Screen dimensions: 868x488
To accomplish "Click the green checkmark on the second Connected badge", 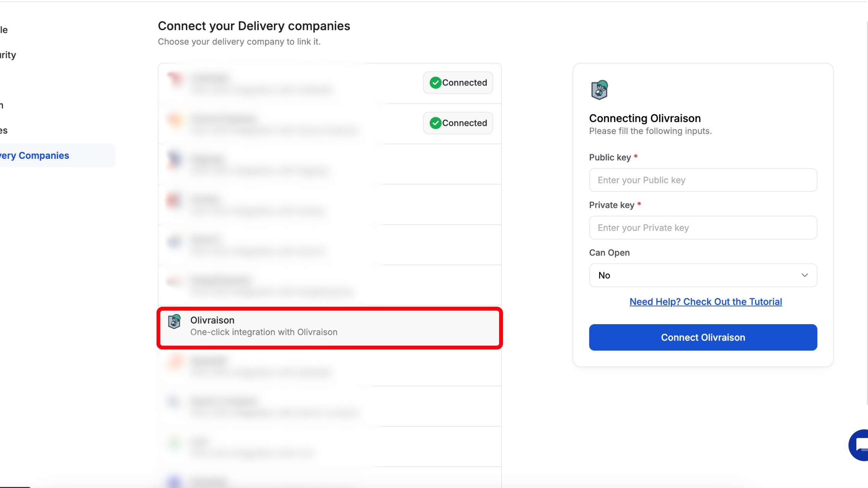I will 435,123.
